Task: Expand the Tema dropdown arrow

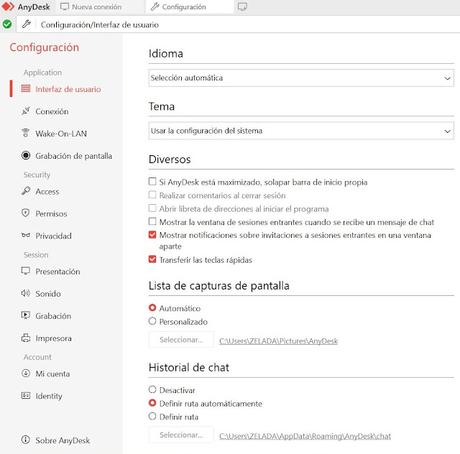Action: [x=447, y=131]
